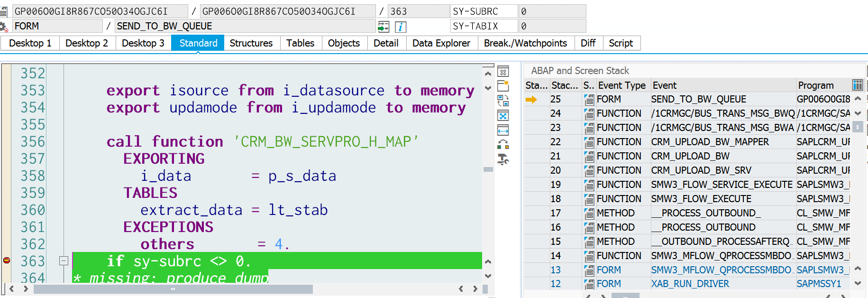Open source icon for stack level 22
The height and width of the screenshot is (298, 868).
[589, 142]
